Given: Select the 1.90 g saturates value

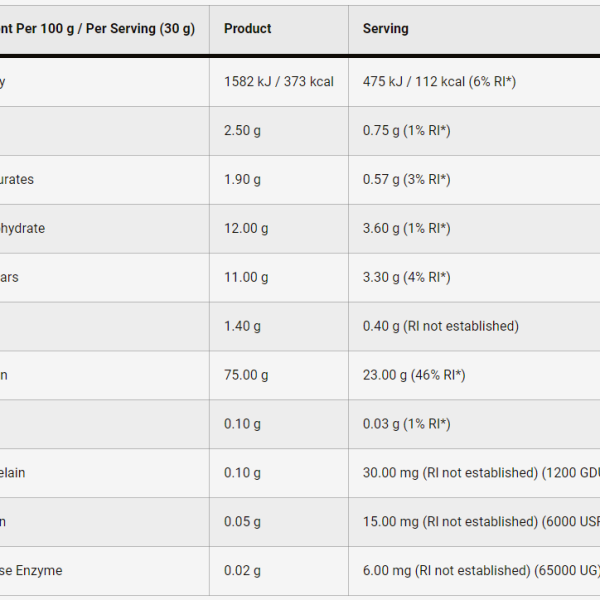Looking at the screenshot, I should click(x=242, y=180).
